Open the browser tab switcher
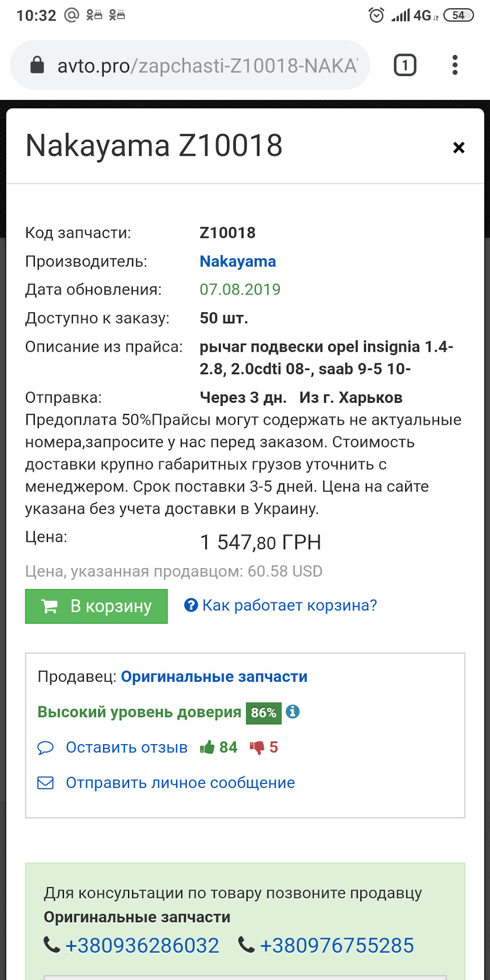This screenshot has width=490, height=980. [405, 65]
